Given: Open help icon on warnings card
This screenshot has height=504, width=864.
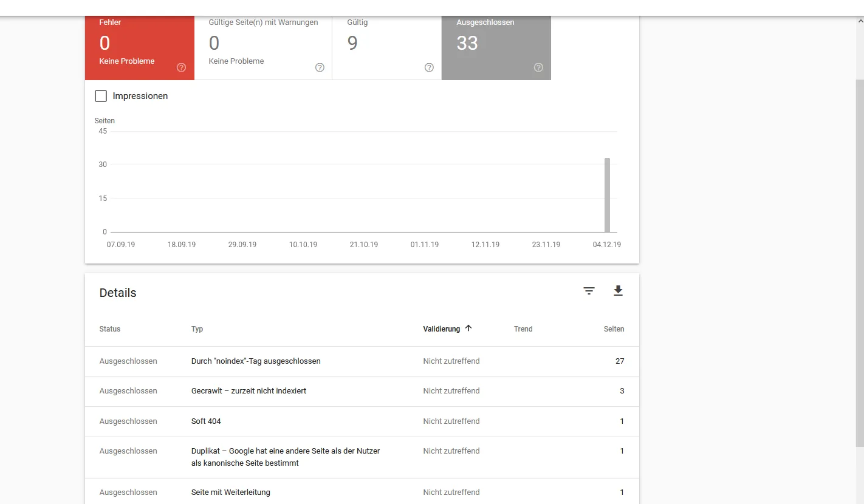Looking at the screenshot, I should coord(320,67).
